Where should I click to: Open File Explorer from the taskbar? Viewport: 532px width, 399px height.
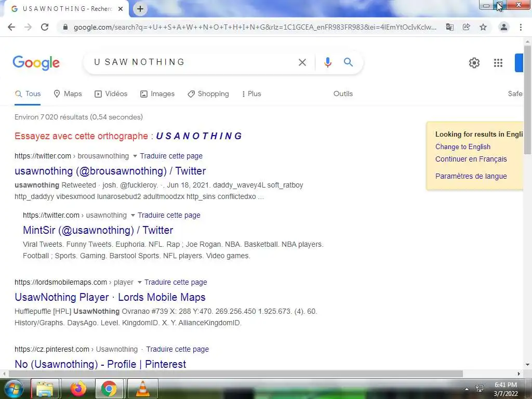[x=45, y=389]
